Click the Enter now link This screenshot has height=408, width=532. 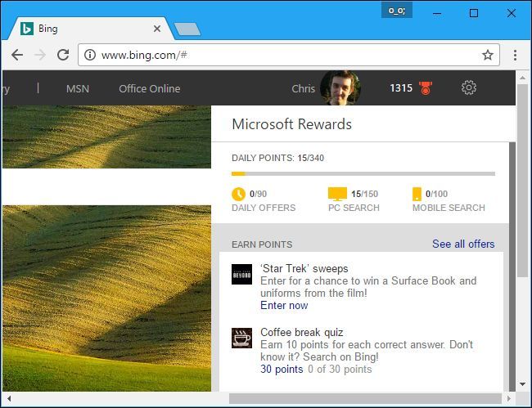tap(284, 305)
